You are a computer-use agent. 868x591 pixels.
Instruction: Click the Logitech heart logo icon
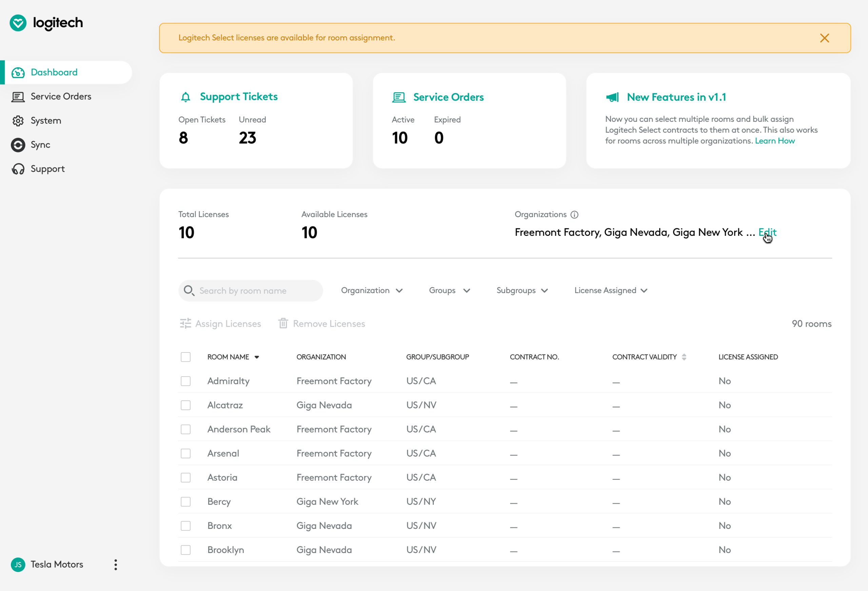pyautogui.click(x=18, y=23)
